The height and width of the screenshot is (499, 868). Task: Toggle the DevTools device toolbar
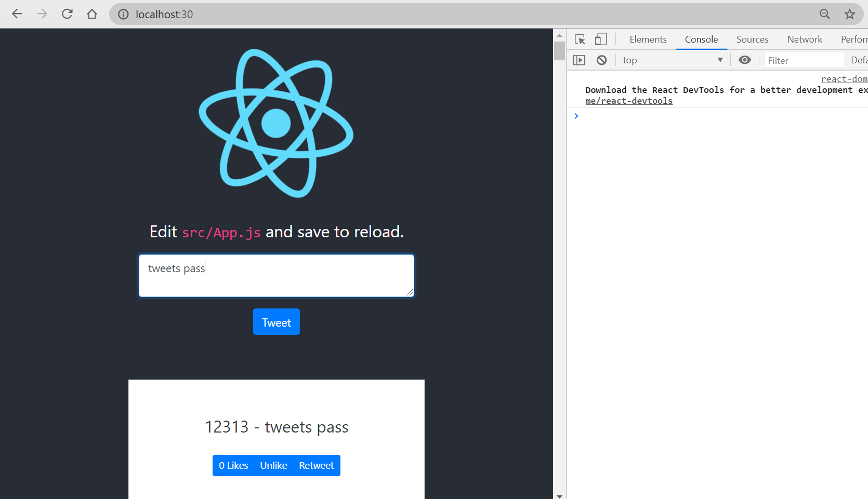601,39
